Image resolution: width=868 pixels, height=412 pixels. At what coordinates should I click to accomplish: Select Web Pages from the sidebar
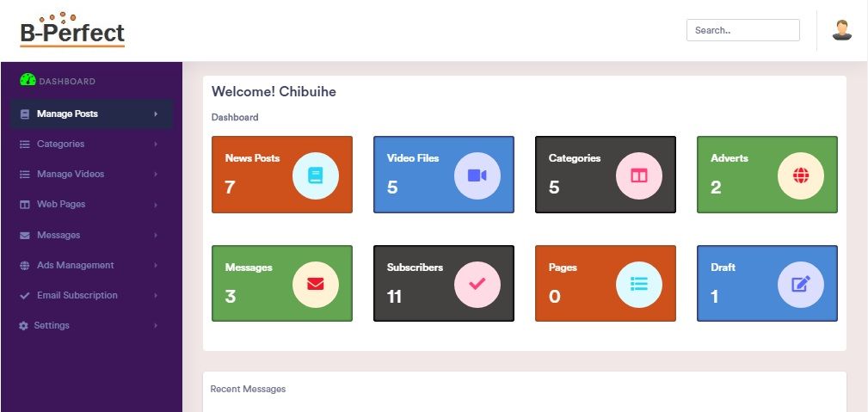pos(61,205)
